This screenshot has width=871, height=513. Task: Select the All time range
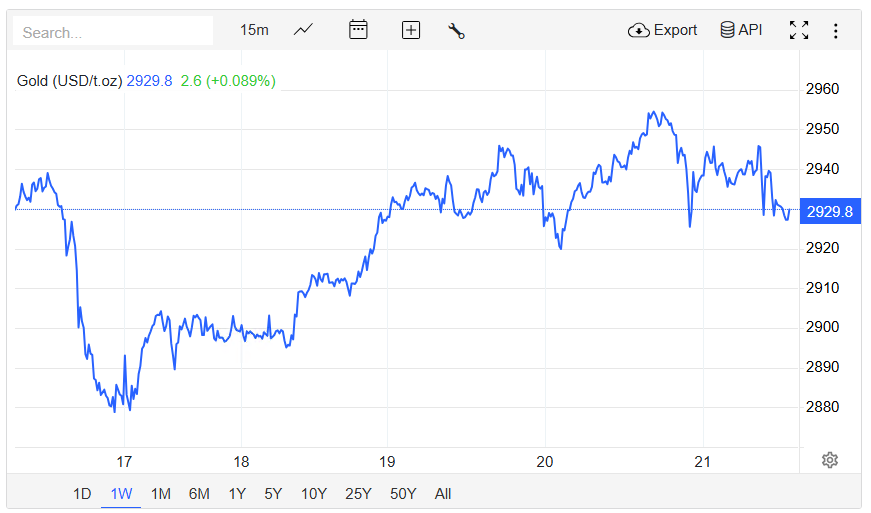pyautogui.click(x=443, y=493)
